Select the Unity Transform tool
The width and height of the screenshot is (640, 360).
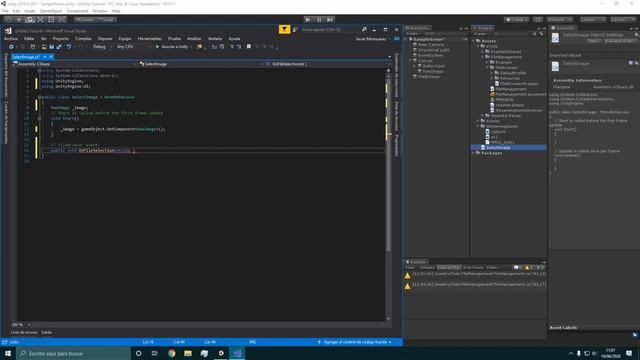click(61, 20)
